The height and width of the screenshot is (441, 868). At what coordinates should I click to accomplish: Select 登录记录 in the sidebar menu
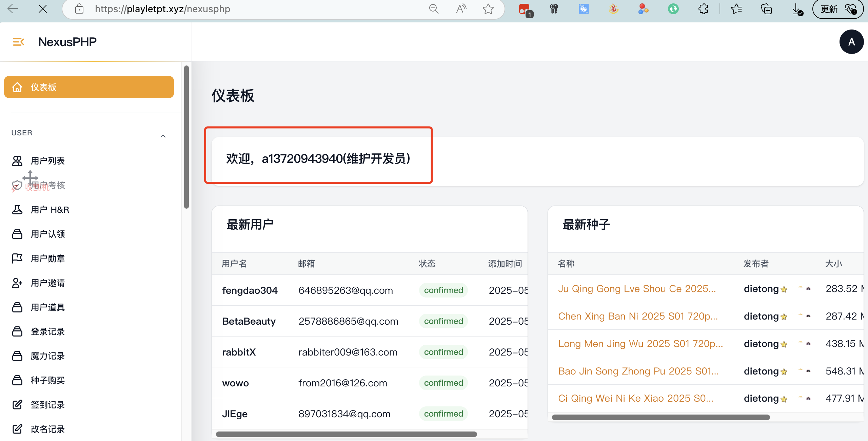47,331
